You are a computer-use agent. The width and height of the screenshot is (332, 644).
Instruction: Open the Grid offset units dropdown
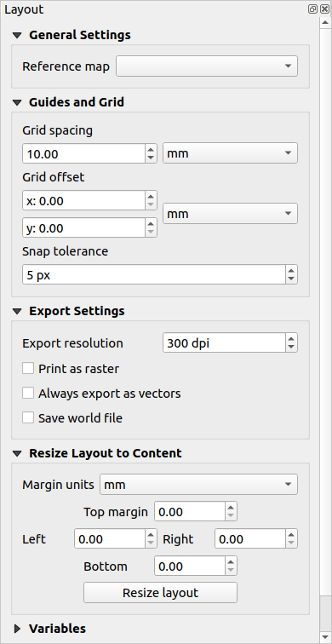230,214
